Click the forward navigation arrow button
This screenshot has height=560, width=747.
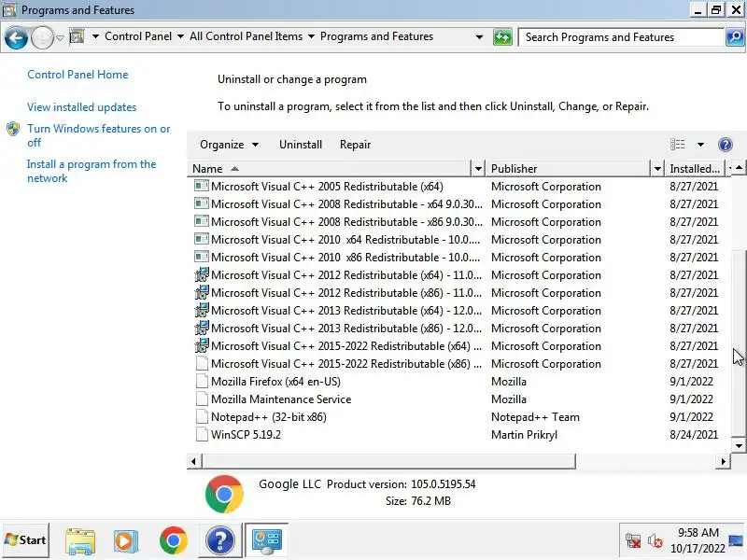(42, 37)
